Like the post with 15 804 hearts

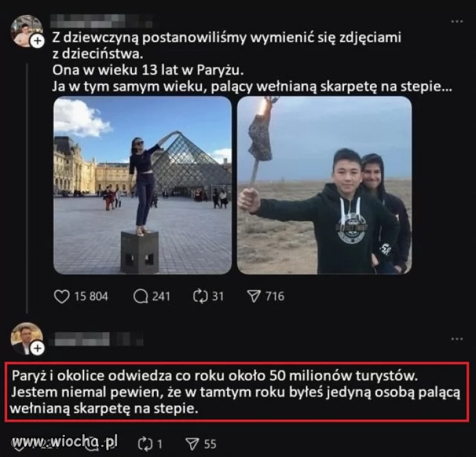tap(62, 296)
